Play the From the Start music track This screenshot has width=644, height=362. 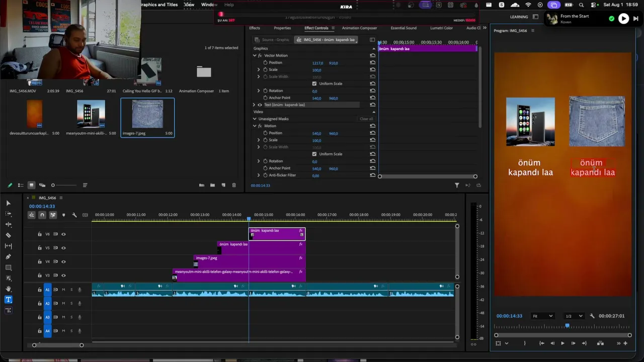(623, 19)
